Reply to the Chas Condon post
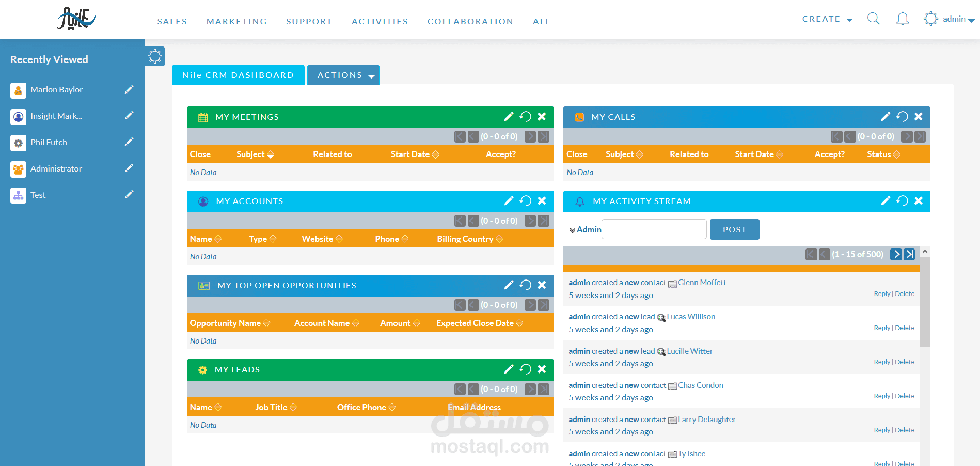The image size is (980, 466). point(882,396)
